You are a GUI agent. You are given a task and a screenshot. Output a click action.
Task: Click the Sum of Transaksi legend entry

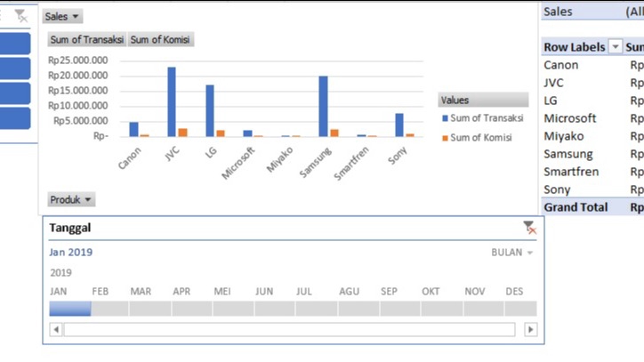click(483, 118)
